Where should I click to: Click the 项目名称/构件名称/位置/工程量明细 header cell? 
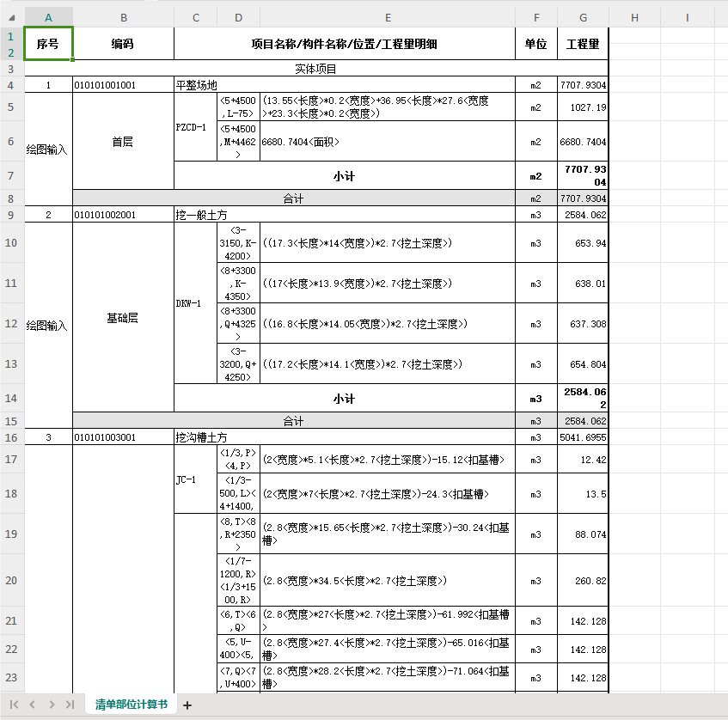click(x=345, y=44)
